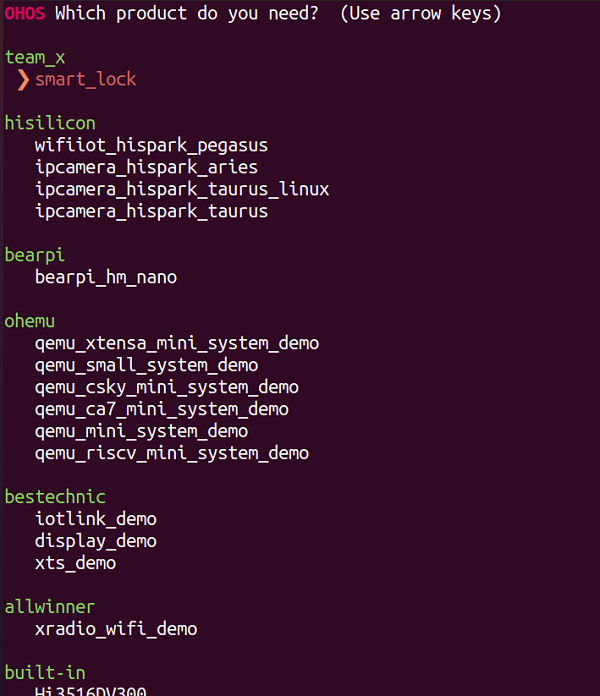This screenshot has height=696, width=600.
Task: Select qemu_xtensa_mini_system_demo
Action: tap(177, 344)
